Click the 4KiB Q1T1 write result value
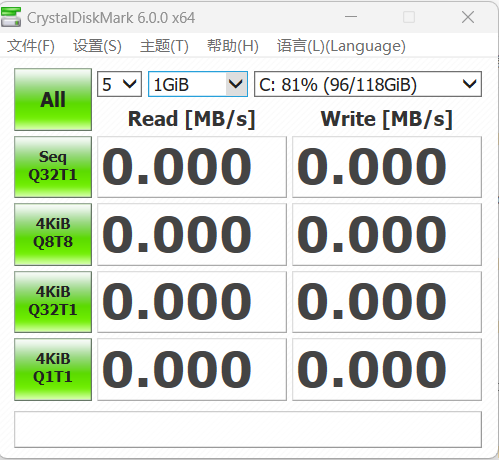Screen dimensions: 499x460 pos(387,369)
